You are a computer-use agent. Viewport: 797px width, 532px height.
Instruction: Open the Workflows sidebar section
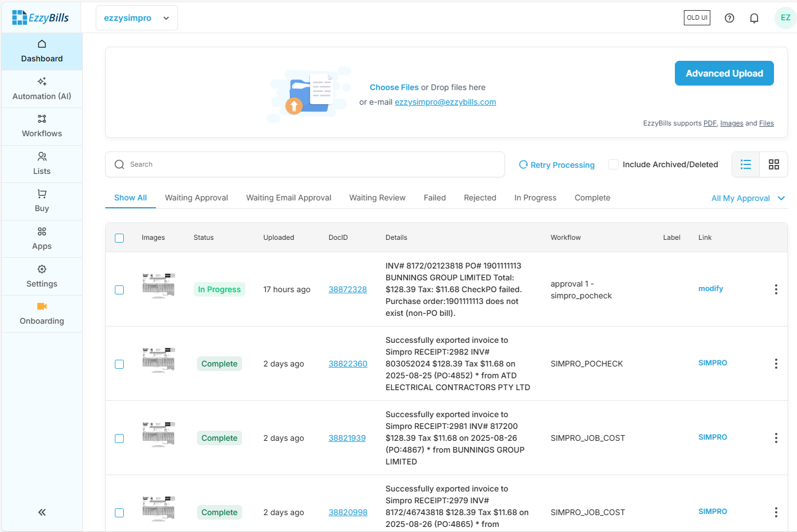tap(42, 126)
